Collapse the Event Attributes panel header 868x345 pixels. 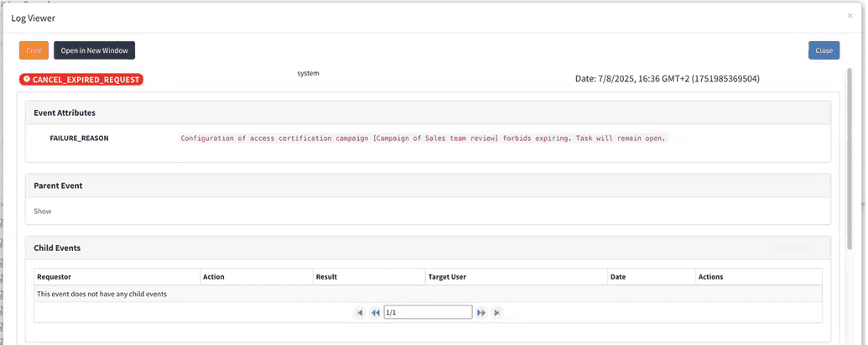pyautogui.click(x=65, y=112)
